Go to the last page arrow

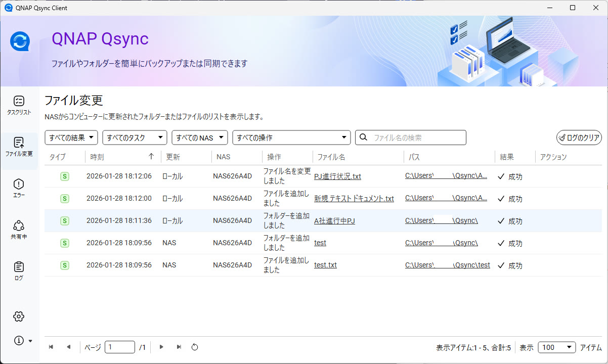click(179, 347)
